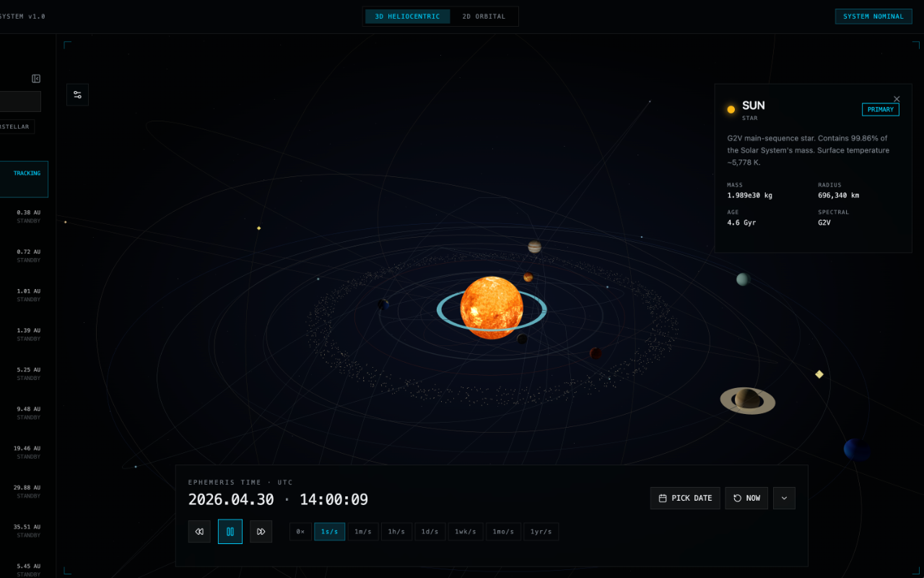Select the pale green Uranus planet
The image size is (924, 578).
pos(743,280)
